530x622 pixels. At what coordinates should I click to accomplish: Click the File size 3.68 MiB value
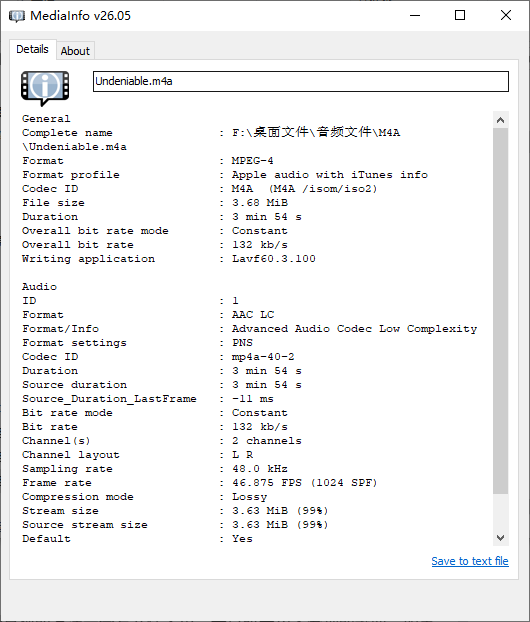coord(260,203)
